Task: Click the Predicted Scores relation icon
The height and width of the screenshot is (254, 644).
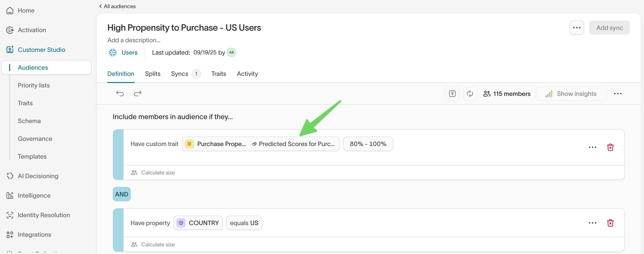Action: coord(254,144)
